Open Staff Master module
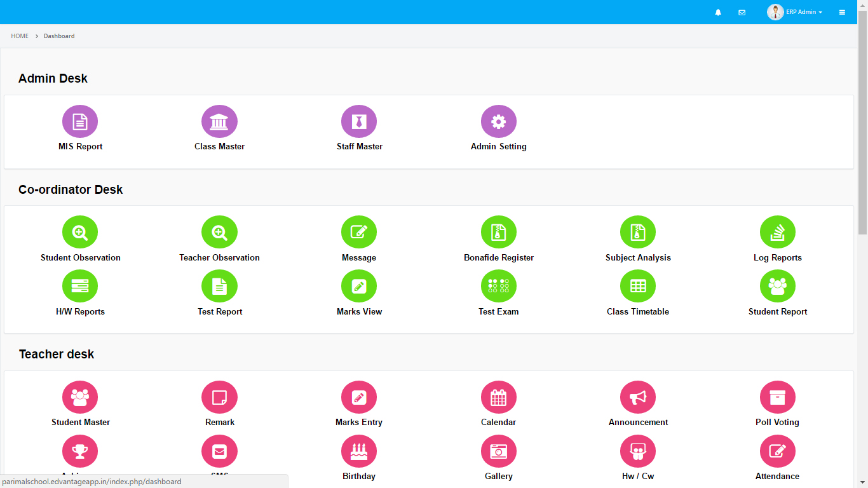 coord(359,121)
